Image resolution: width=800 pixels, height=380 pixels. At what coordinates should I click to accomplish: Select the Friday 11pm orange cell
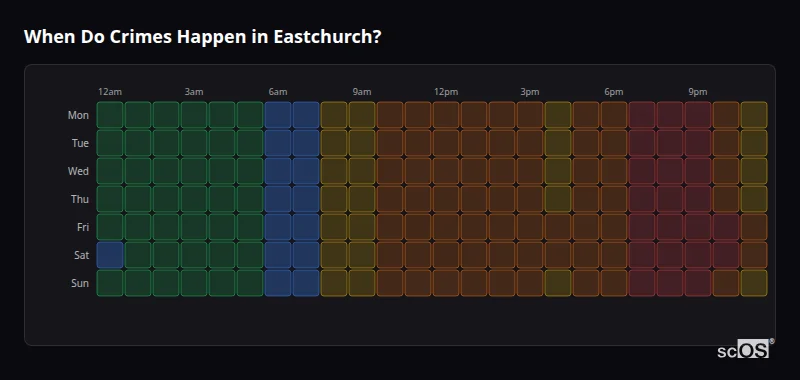(754, 227)
